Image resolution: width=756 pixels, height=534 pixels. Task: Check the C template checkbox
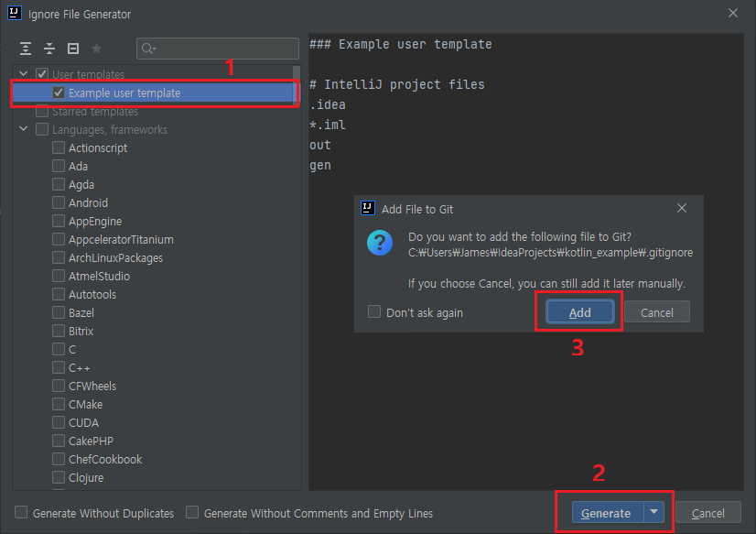(59, 349)
